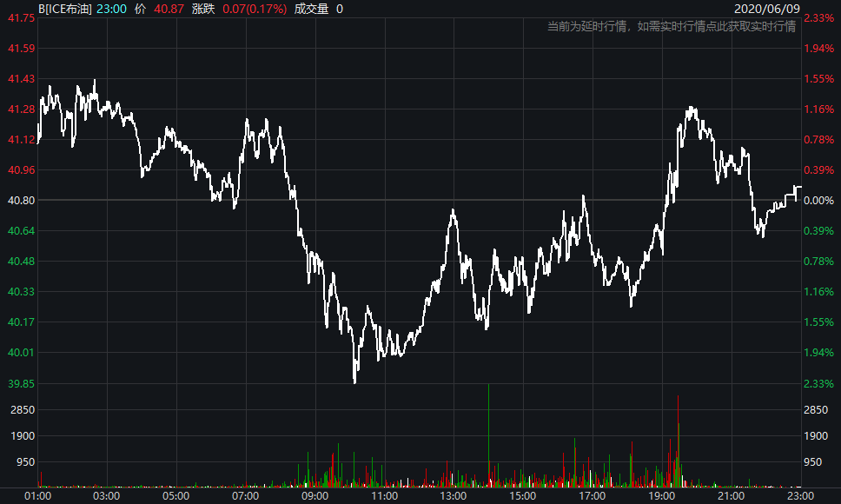Select the 23:00 mark on bottom time axis
The height and width of the screenshot is (504, 841).
pos(799,495)
